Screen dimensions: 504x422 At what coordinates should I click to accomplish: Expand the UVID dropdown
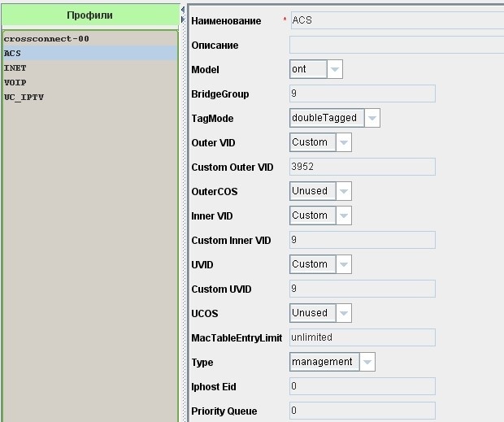click(343, 265)
